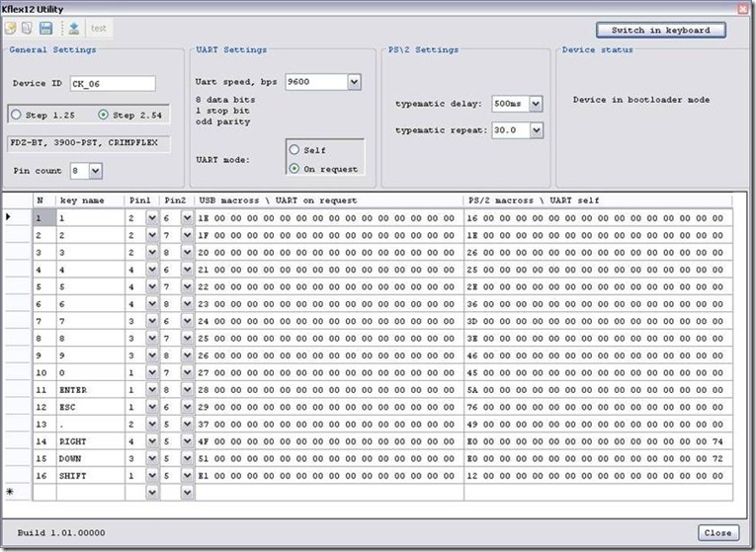
Task: Open the Pin2 dropdown in the new empty row
Action: [x=188, y=493]
